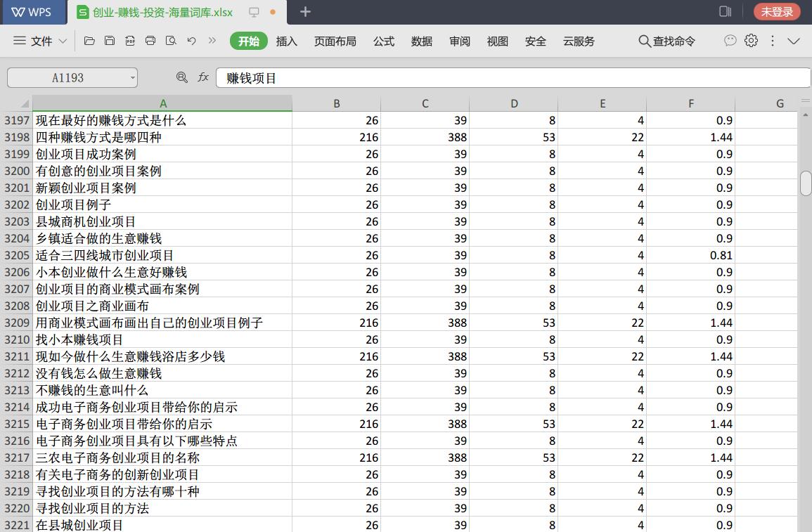Select row header 3197
Screen dimensions: 812x532
[17, 120]
